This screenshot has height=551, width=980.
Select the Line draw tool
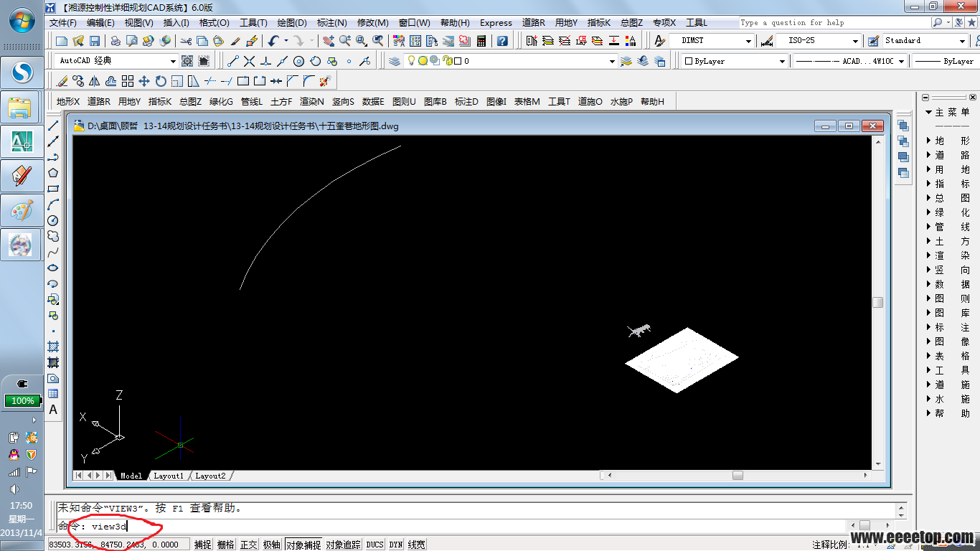[53, 126]
